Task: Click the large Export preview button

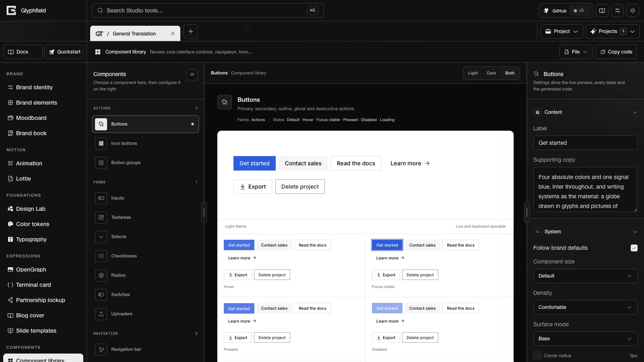Action: (x=253, y=187)
